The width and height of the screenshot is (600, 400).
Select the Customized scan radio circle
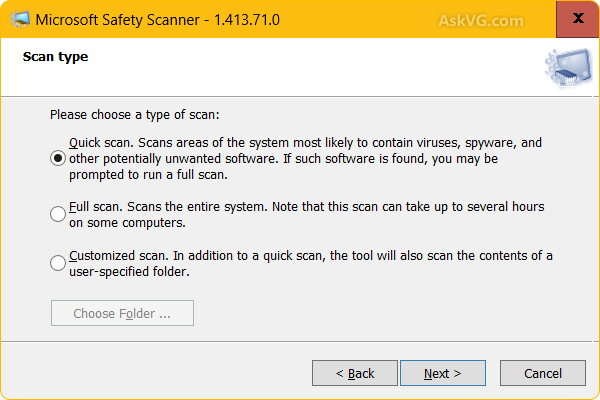click(58, 263)
